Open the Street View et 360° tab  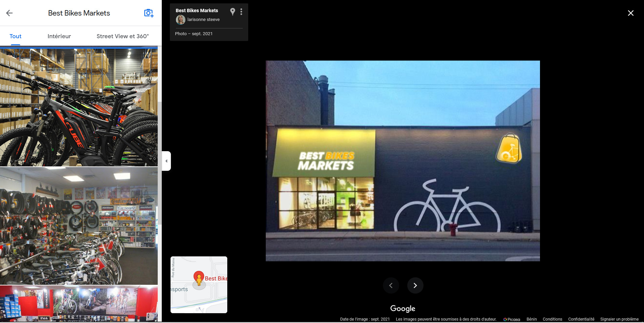pyautogui.click(x=123, y=36)
